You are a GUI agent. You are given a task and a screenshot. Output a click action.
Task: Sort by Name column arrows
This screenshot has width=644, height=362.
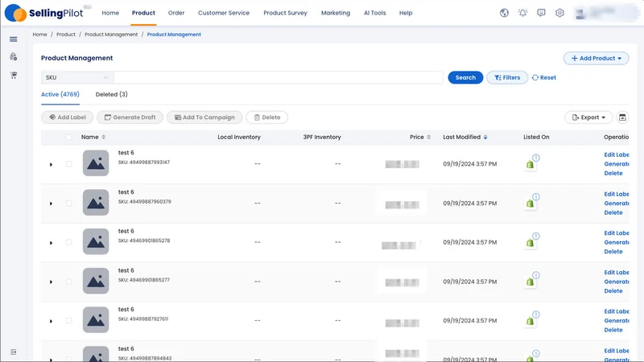[x=104, y=137]
